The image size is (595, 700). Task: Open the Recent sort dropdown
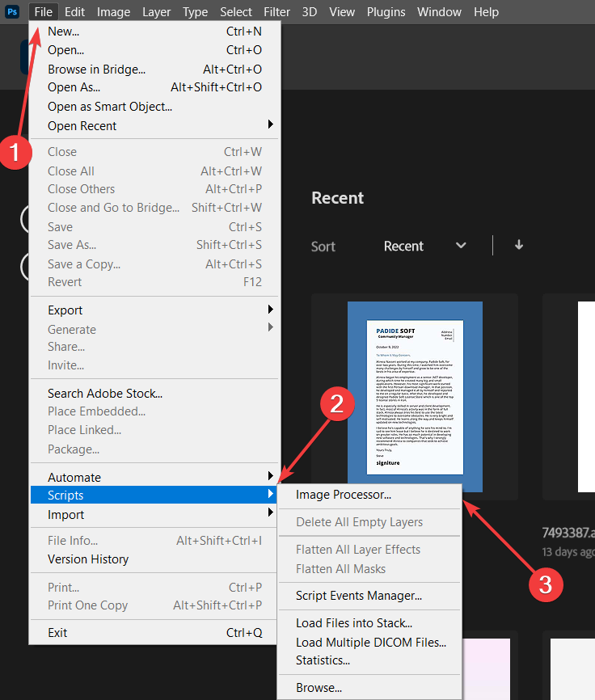[x=424, y=247]
